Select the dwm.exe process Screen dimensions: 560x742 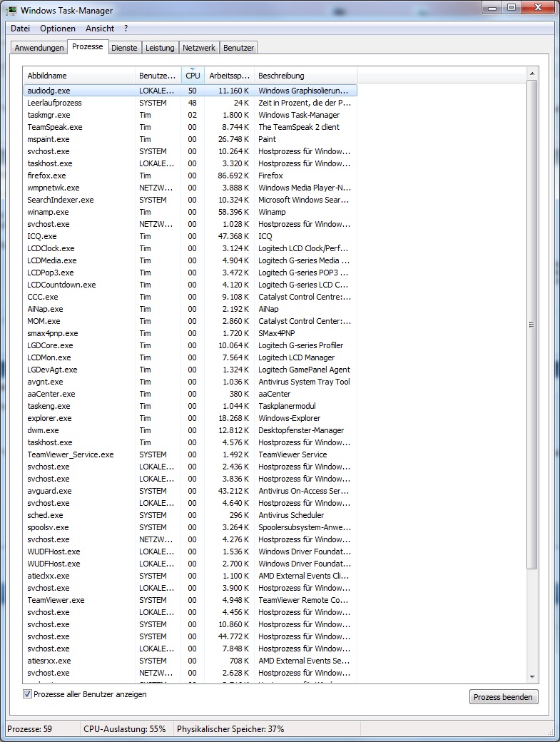pyautogui.click(x=190, y=430)
